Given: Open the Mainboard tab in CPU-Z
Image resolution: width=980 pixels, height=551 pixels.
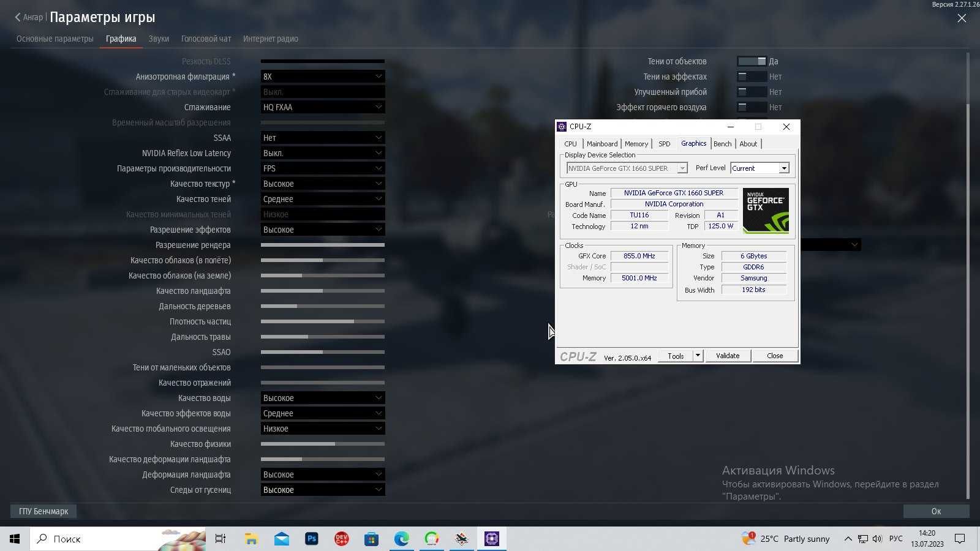Looking at the screenshot, I should pyautogui.click(x=602, y=144).
